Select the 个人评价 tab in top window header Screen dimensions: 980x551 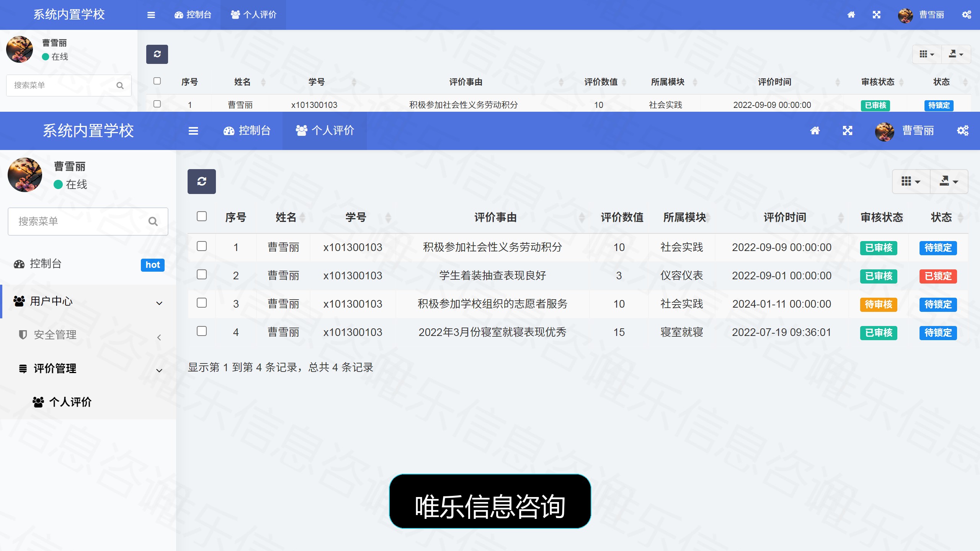pos(253,15)
